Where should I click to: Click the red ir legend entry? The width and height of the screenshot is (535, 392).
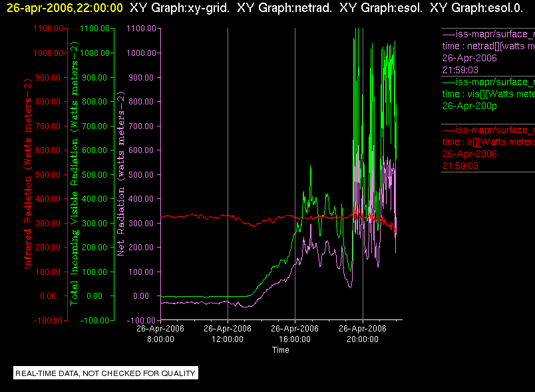pos(488,148)
